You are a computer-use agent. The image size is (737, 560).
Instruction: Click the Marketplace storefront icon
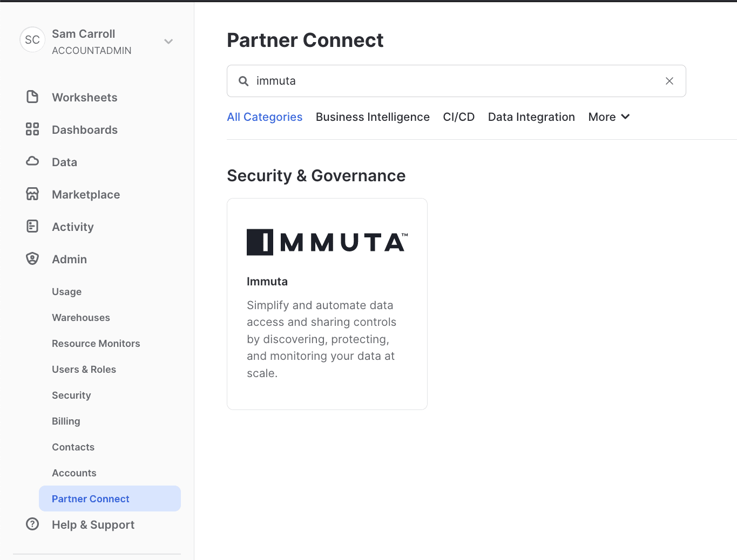32,194
